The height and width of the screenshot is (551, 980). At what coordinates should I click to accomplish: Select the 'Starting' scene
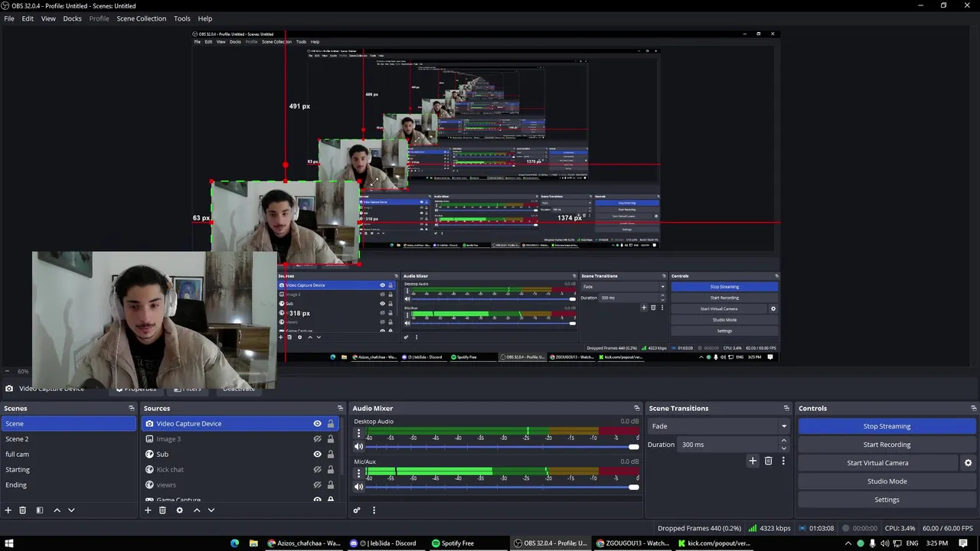click(68, 470)
